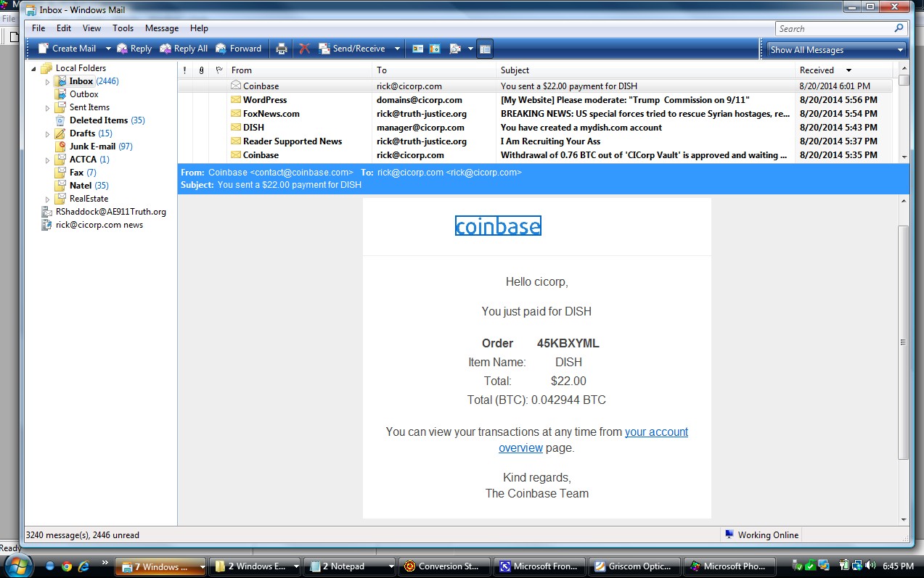Open Windows Calendar from the toolbar icon
Screen dimensions: 924x578
click(x=436, y=49)
